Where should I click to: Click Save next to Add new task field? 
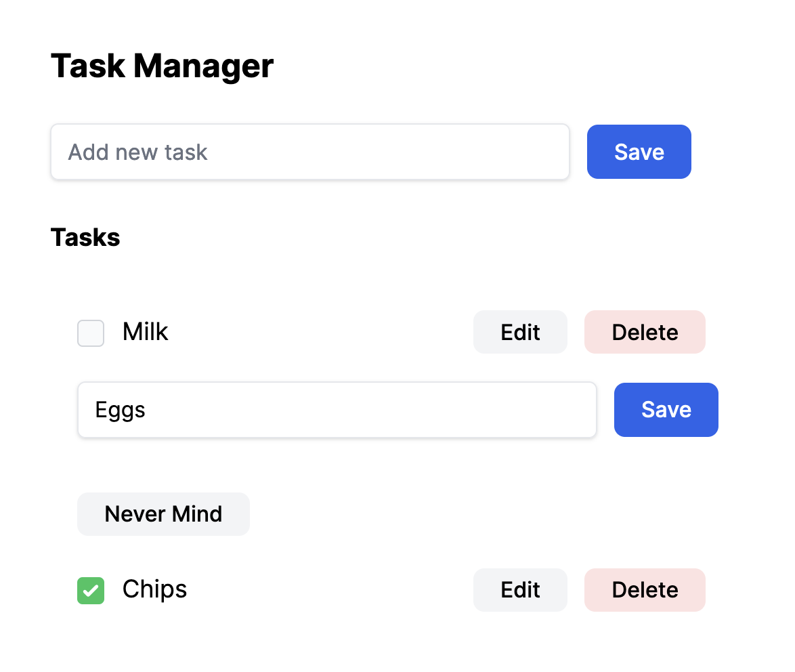[639, 152]
